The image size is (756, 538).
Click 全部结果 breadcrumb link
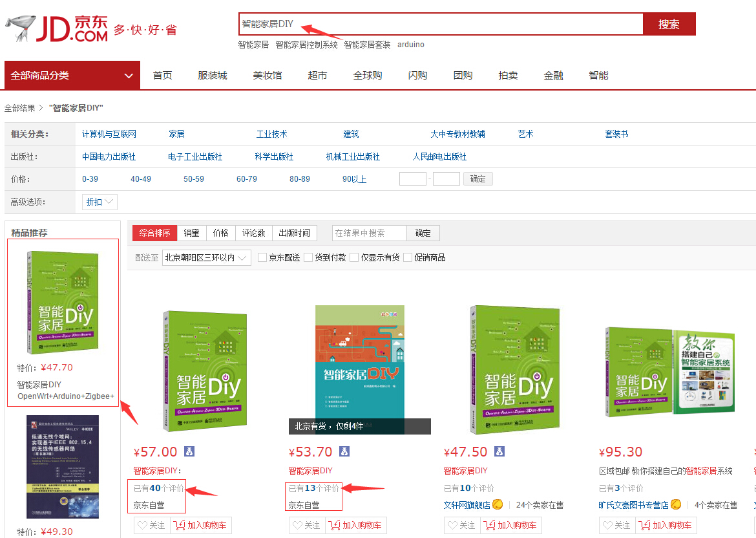click(20, 108)
